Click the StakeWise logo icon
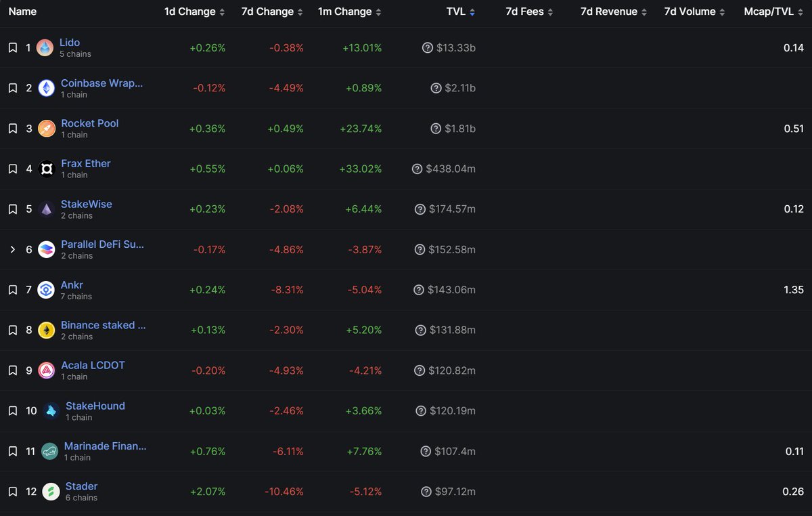Screen dimensions: 812x516 [x=46, y=209]
